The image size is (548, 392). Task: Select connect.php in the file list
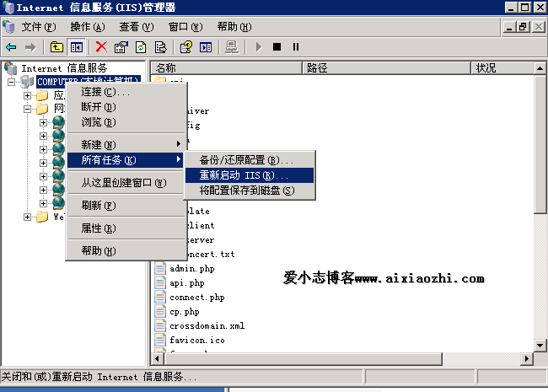click(x=197, y=297)
